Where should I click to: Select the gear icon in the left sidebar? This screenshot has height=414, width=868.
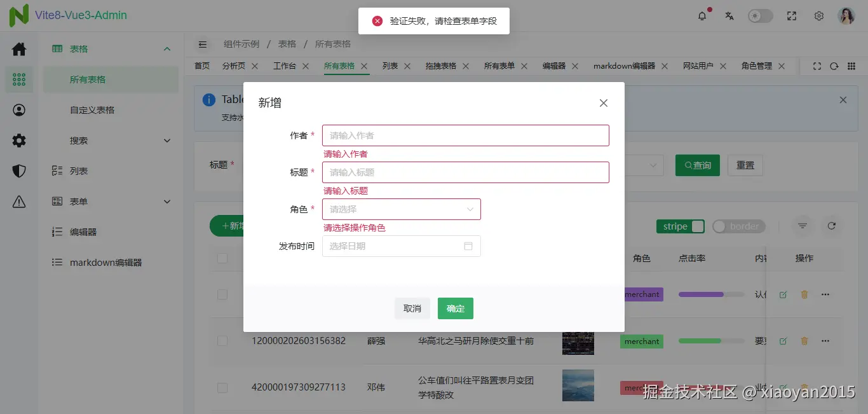pos(19,141)
